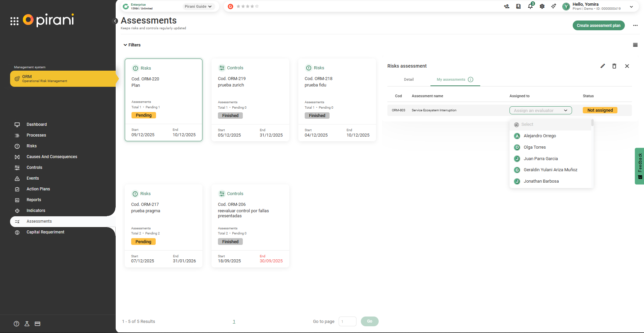
Task: Expand the user account menu chevron
Action: pyautogui.click(x=631, y=7)
